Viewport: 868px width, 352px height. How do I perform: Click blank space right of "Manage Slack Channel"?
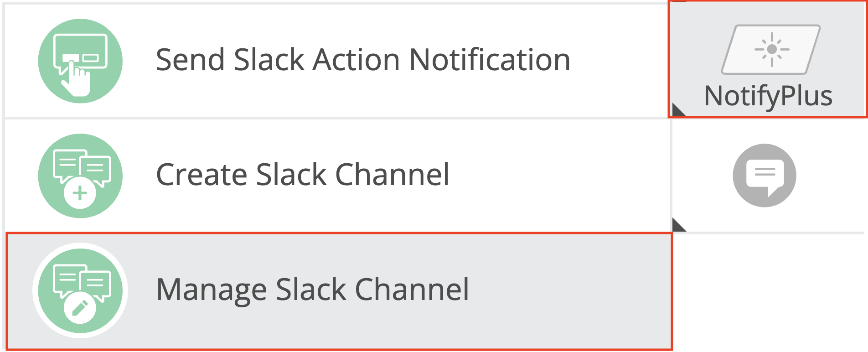(x=570, y=290)
